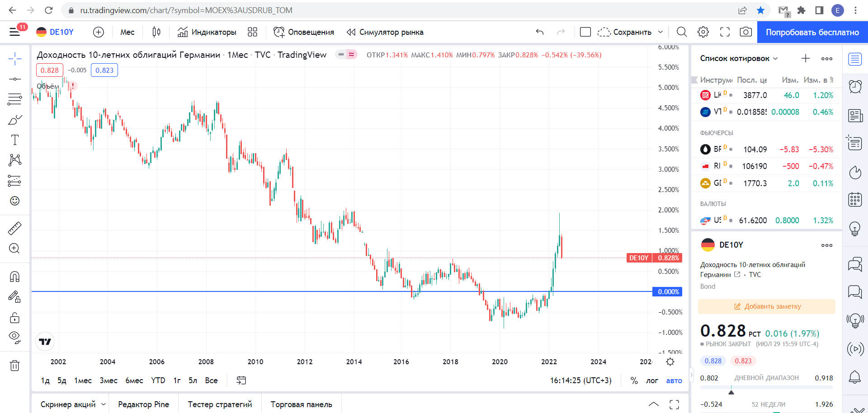Take a chart snapshot with camera
Screen dimensions: 868x413
(746, 32)
